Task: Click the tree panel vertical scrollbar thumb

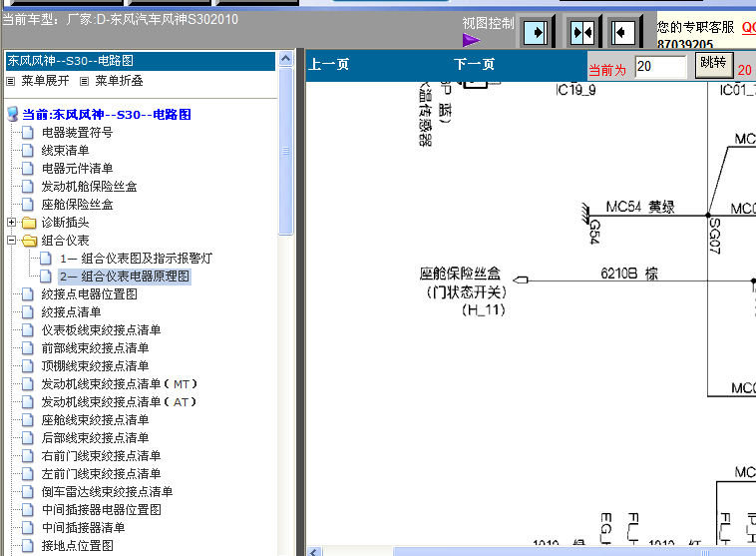Action: (285, 151)
